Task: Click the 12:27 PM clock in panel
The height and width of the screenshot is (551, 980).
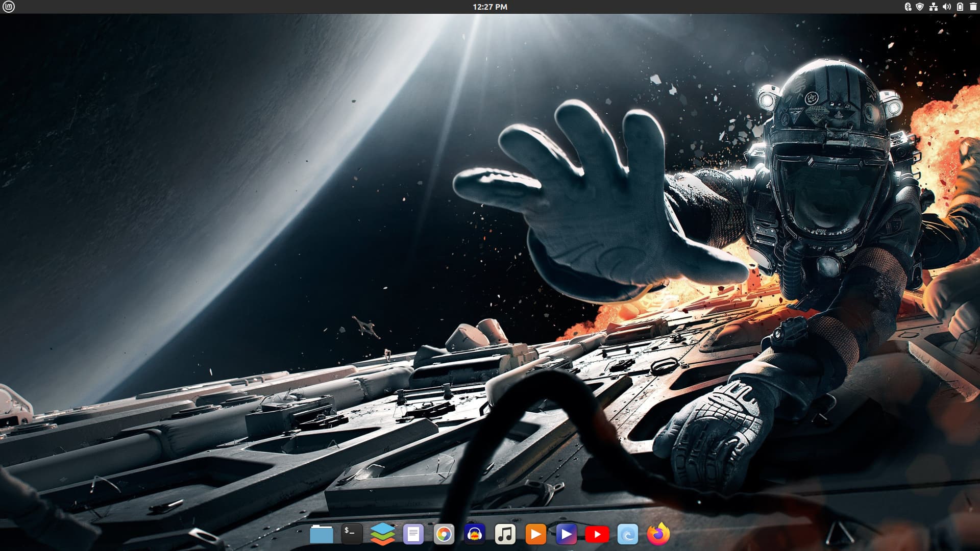Action: click(x=489, y=7)
